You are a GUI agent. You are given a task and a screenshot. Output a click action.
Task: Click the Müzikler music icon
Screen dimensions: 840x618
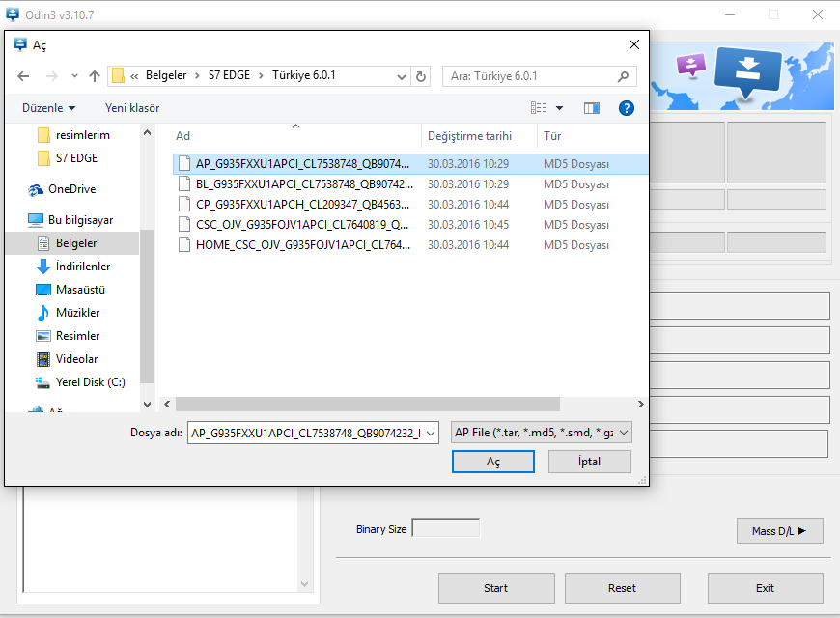click(x=42, y=313)
